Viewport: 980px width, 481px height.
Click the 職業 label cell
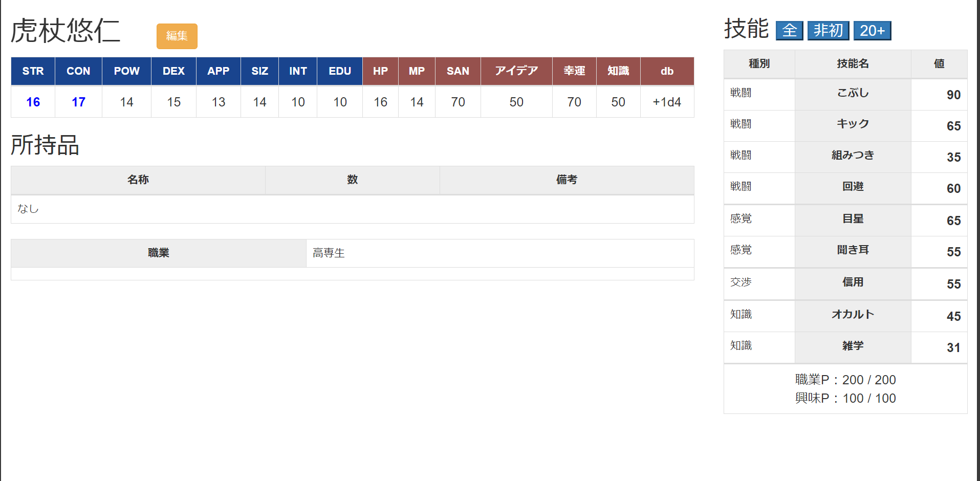(159, 253)
